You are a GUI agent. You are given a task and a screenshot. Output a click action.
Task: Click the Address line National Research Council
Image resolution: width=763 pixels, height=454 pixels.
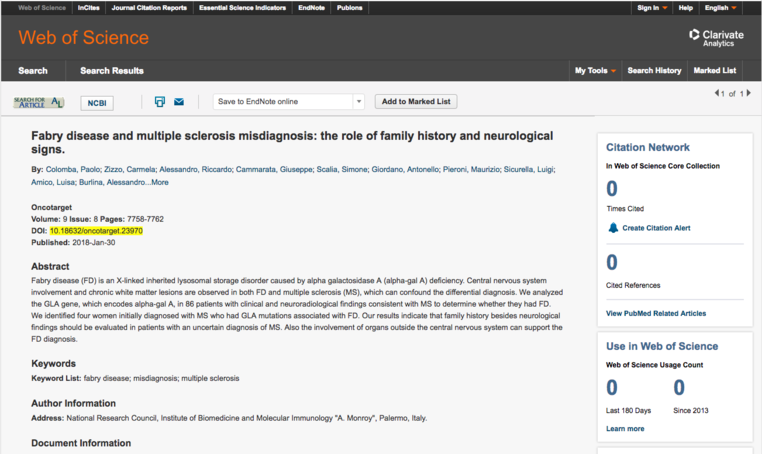point(229,418)
